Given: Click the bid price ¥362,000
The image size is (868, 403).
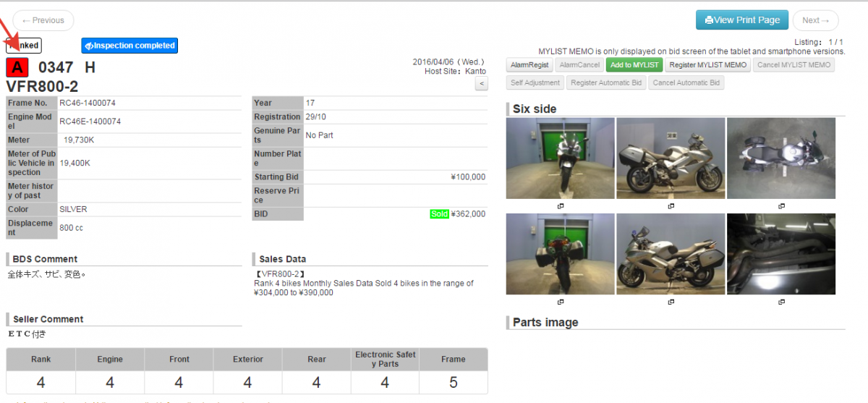Looking at the screenshot, I should point(468,214).
